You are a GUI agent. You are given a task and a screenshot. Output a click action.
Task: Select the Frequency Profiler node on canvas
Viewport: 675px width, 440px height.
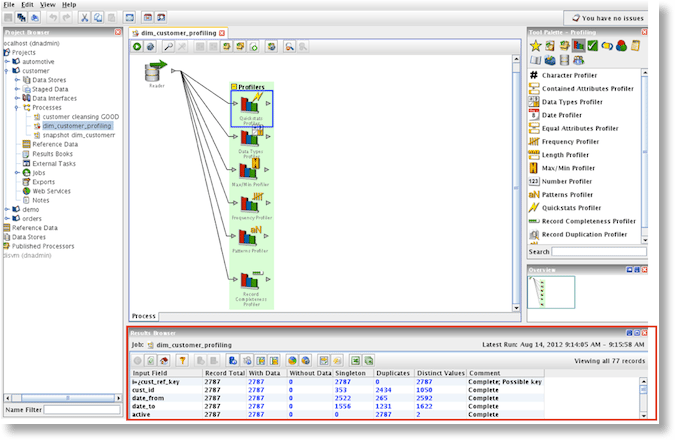tap(252, 205)
